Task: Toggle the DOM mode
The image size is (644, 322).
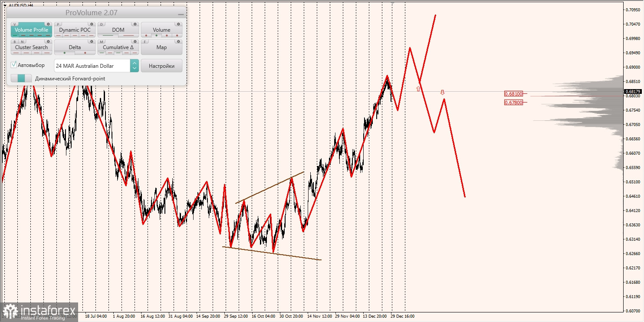Action: (x=118, y=30)
